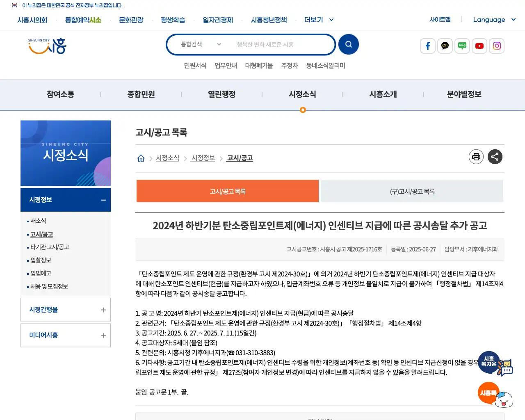Screen dimensions: 525x420
Task: Click the 시정소식 sidebar banner image
Action: (66, 153)
